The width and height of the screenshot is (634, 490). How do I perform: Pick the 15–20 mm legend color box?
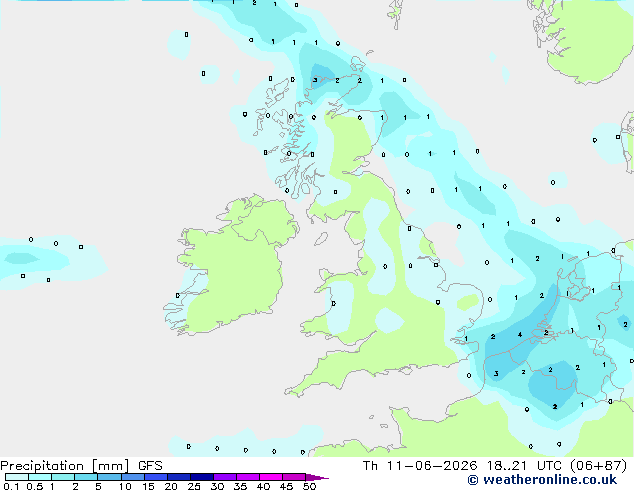pos(156,477)
